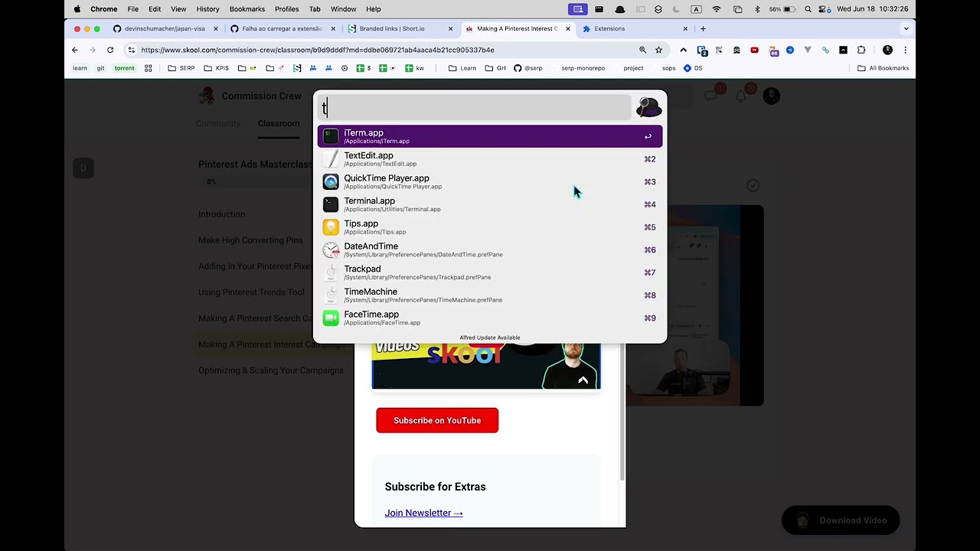Open Terminal.app from Alfred results

coord(490,204)
